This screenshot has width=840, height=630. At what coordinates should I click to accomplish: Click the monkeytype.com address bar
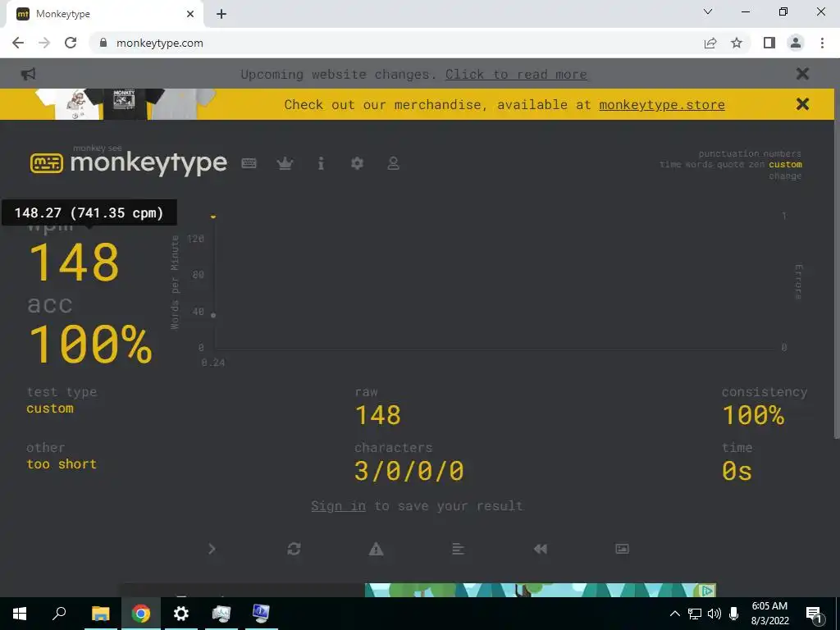tap(396, 43)
